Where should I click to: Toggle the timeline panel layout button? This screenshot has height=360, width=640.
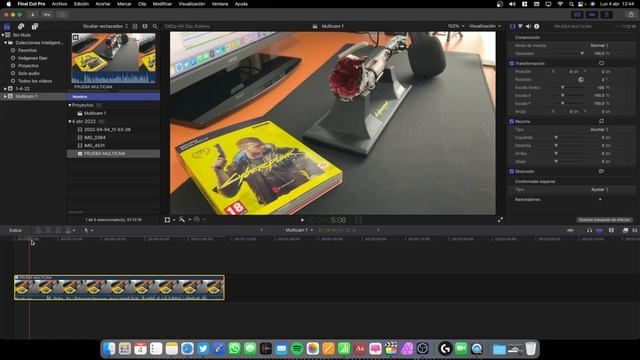[592, 15]
